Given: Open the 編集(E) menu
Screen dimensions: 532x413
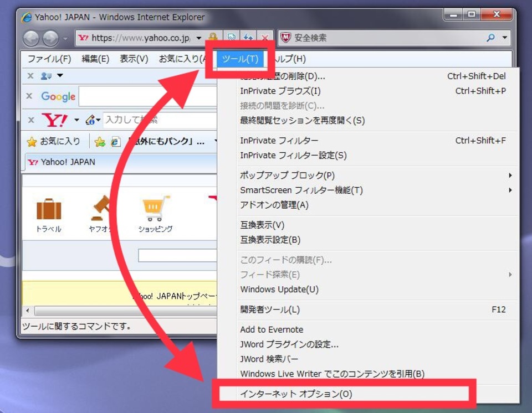Looking at the screenshot, I should 95,59.
